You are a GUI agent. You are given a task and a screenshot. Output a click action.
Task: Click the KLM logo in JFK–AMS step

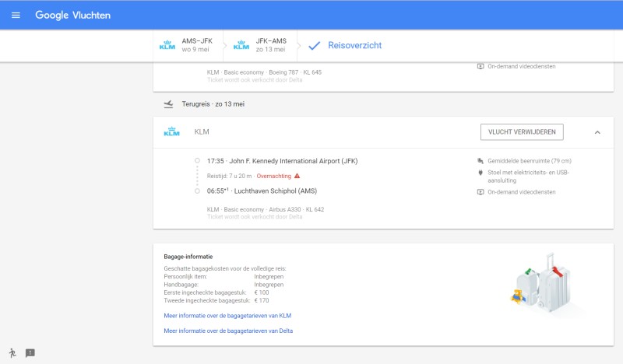(x=241, y=45)
